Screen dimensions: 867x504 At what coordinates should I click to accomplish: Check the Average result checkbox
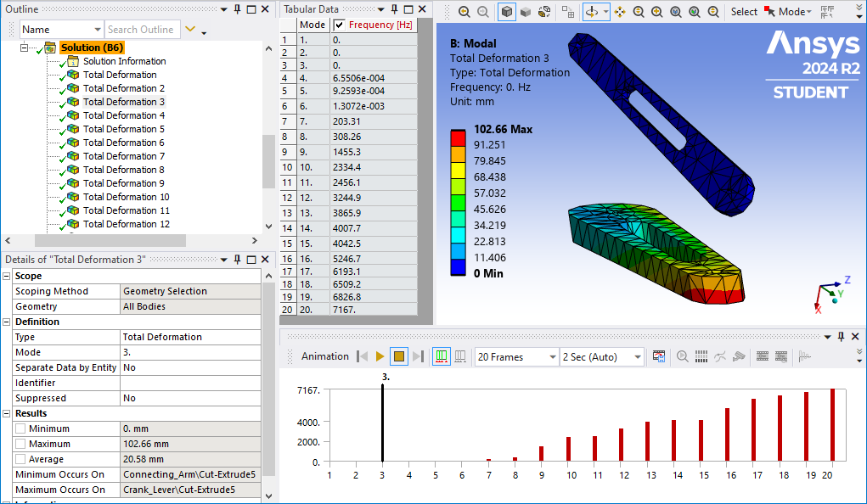20,459
